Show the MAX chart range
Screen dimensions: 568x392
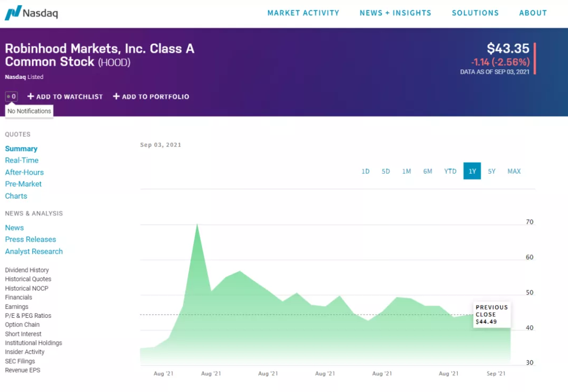pos(514,171)
